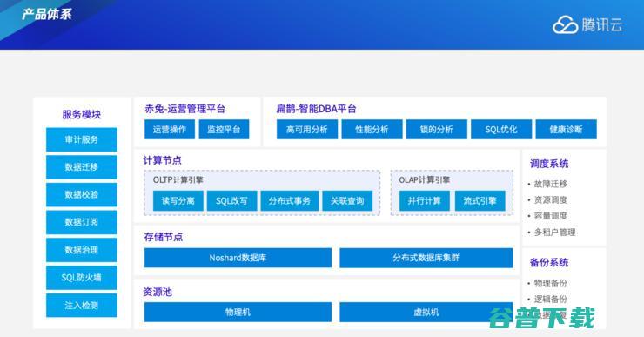Viewport: 644px width, 337px height.
Task: Open the Noshard数据库 bar
Action: point(238,258)
